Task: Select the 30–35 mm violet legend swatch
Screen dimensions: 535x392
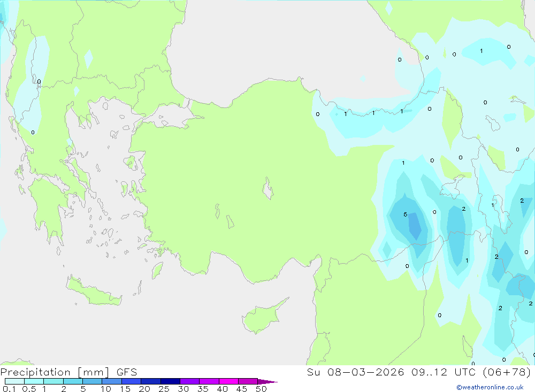Action: click(x=190, y=381)
